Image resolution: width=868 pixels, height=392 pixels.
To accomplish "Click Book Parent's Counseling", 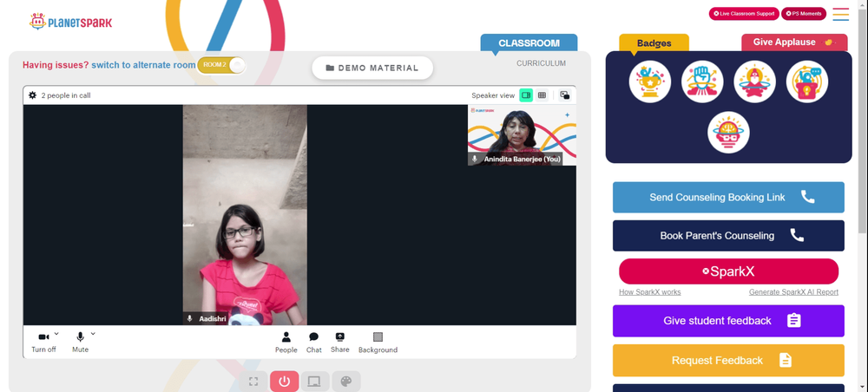I will [728, 236].
